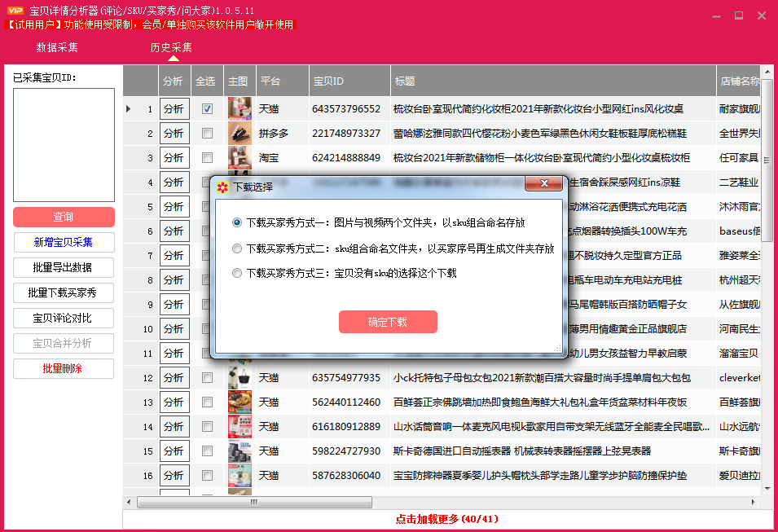Select download method one (图片与视频两个文件夹)

[237, 222]
